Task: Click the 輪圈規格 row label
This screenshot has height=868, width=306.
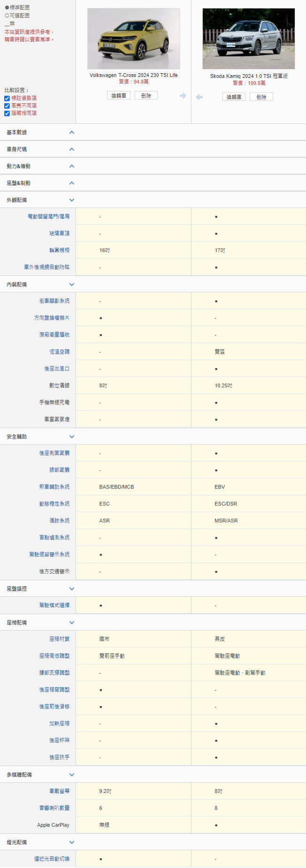Action: [x=60, y=250]
